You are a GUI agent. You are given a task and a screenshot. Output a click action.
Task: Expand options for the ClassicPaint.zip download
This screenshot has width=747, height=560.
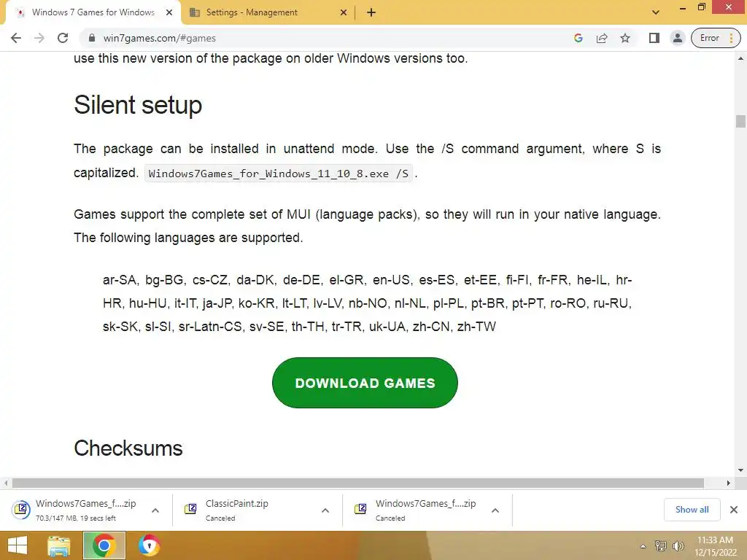click(325, 510)
